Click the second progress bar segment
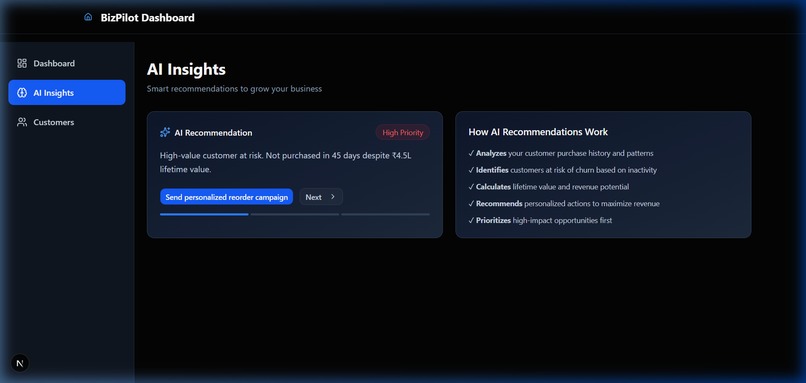Screen dimensions: 806x383 point(295,214)
